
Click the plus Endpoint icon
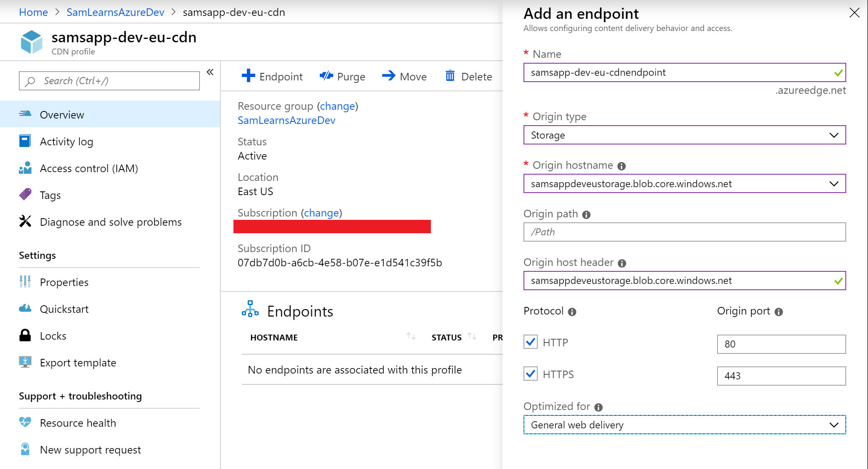[248, 76]
